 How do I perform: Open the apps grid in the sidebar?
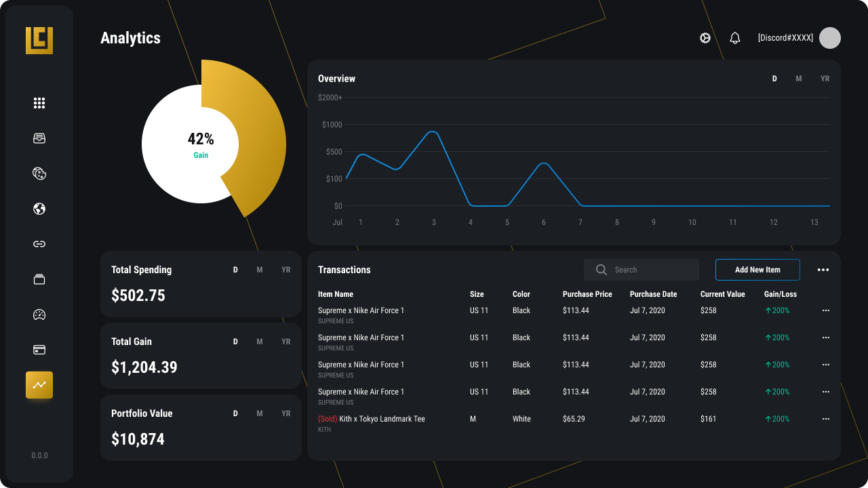[39, 103]
